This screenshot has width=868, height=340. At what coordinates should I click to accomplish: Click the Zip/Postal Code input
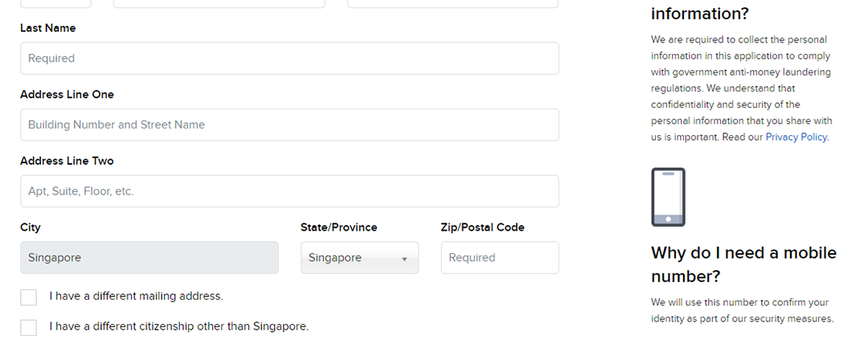pyautogui.click(x=499, y=258)
